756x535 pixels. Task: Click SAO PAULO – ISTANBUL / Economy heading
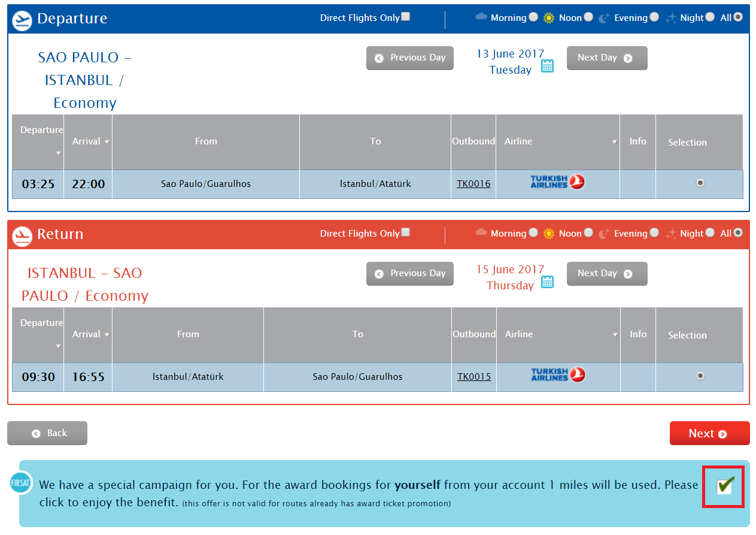coord(84,80)
